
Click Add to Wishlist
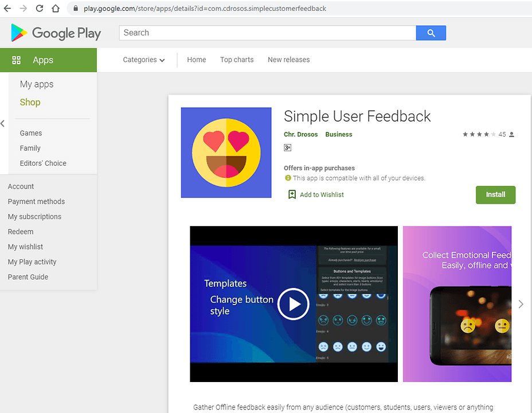[322, 195]
